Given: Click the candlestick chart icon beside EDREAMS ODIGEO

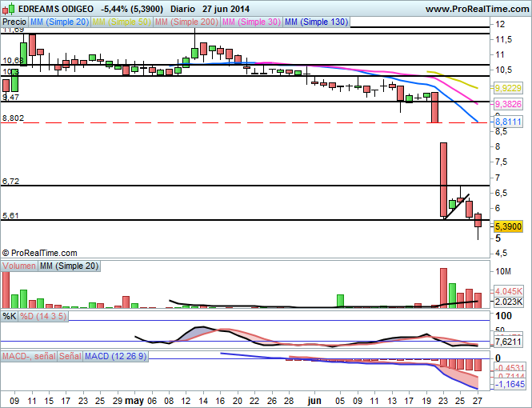Looking at the screenshot, I should [x=8, y=9].
